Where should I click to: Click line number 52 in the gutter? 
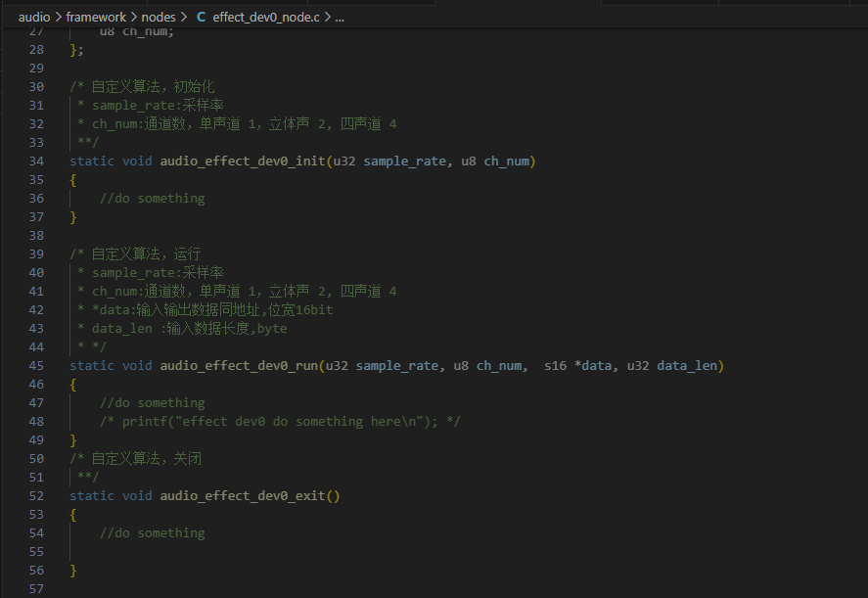pyautogui.click(x=36, y=495)
